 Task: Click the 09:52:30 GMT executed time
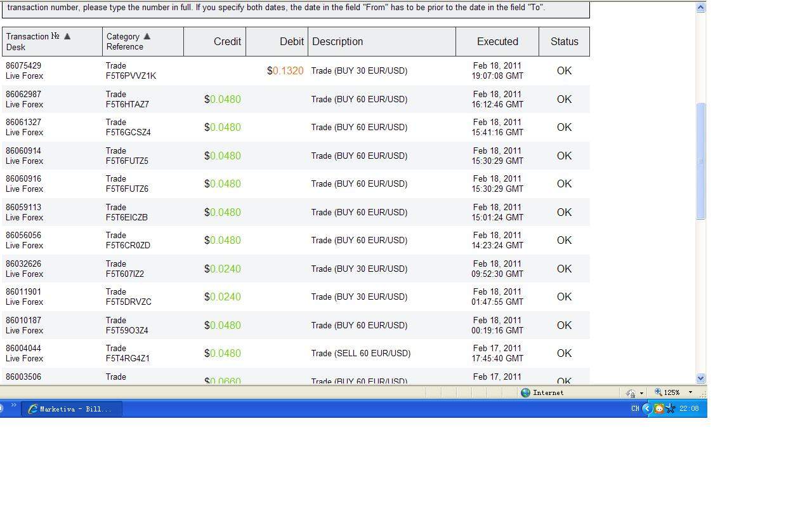497,274
